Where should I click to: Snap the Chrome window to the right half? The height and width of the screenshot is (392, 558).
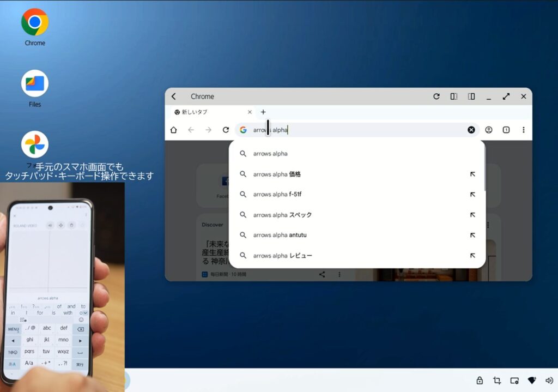(x=471, y=97)
